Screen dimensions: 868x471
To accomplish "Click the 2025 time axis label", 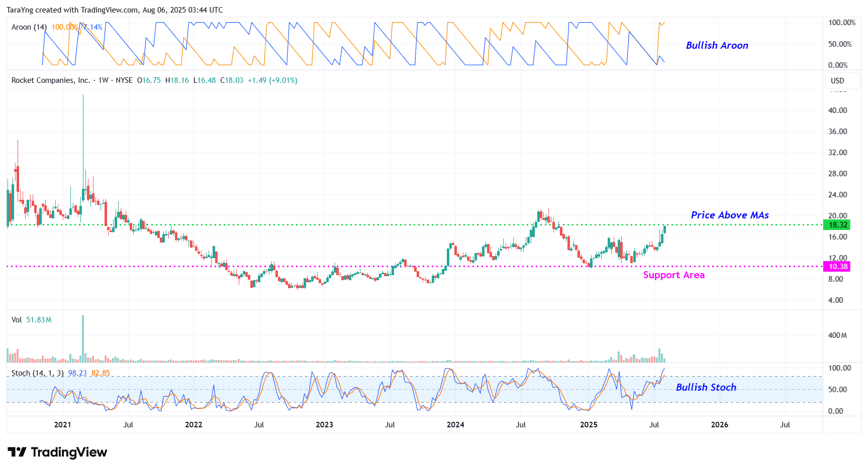I will tap(589, 425).
